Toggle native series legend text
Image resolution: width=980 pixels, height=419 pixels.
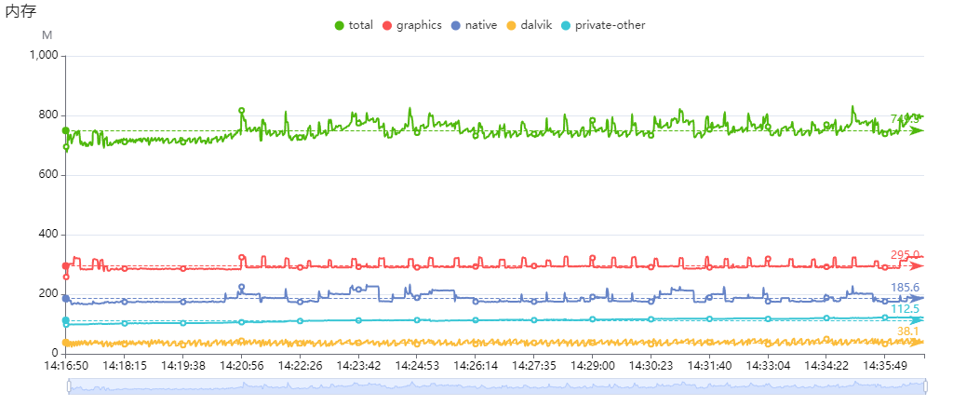(480, 25)
